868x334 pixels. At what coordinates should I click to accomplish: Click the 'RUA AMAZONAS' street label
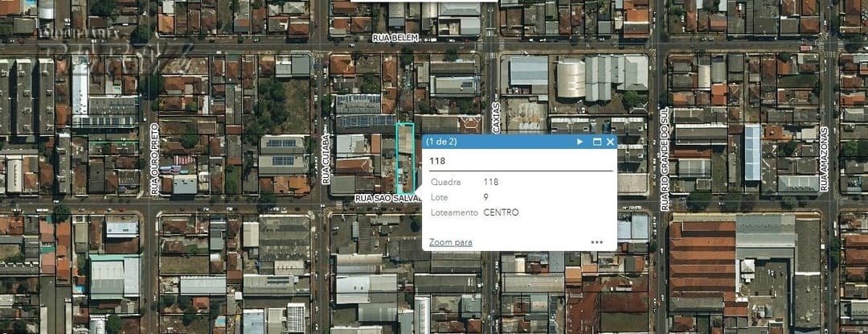click(824, 159)
